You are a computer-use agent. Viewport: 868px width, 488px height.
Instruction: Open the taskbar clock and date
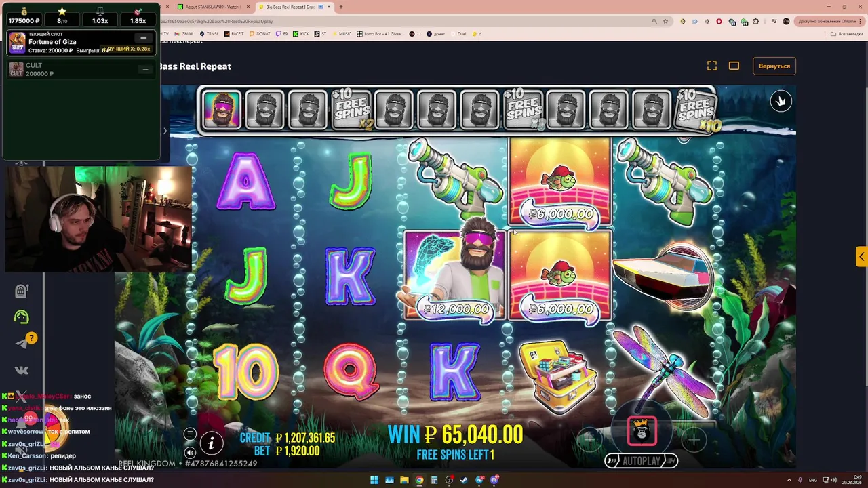click(852, 480)
